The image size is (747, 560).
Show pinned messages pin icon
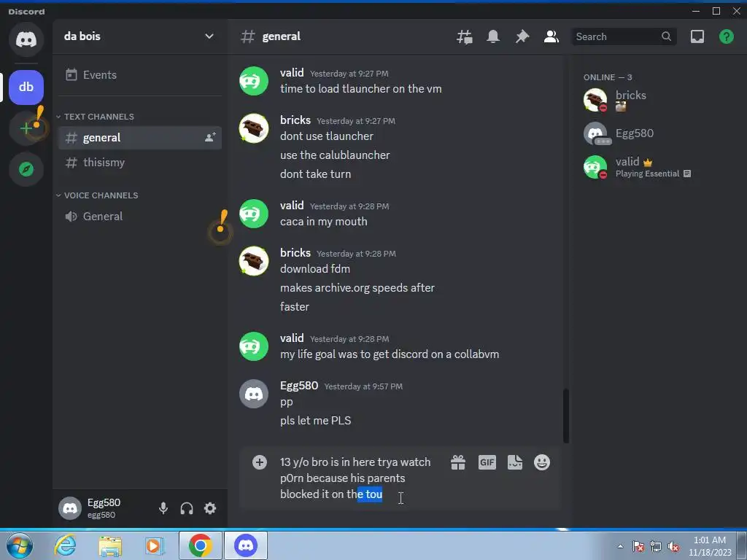pyautogui.click(x=522, y=36)
